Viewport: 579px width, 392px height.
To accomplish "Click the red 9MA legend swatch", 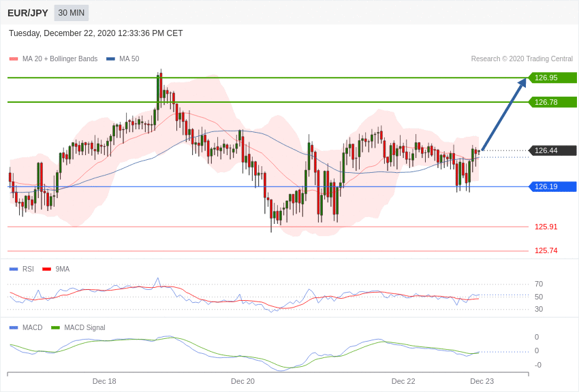I will point(46,269).
